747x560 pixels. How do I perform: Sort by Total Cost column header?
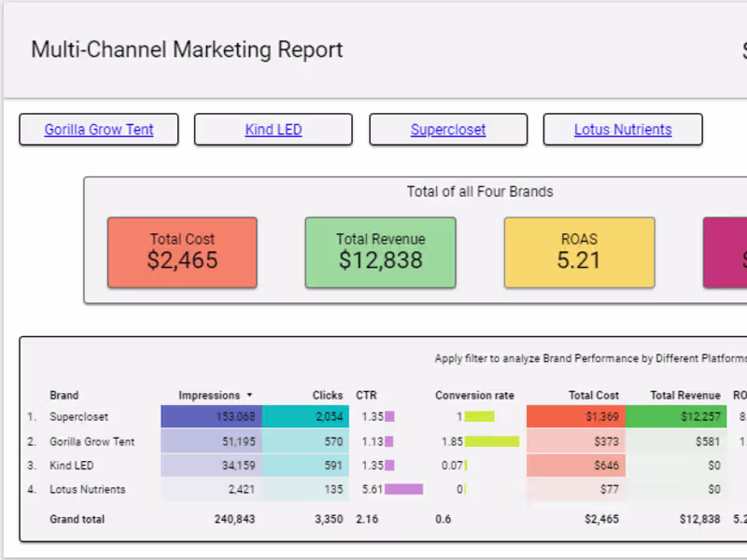tap(594, 395)
